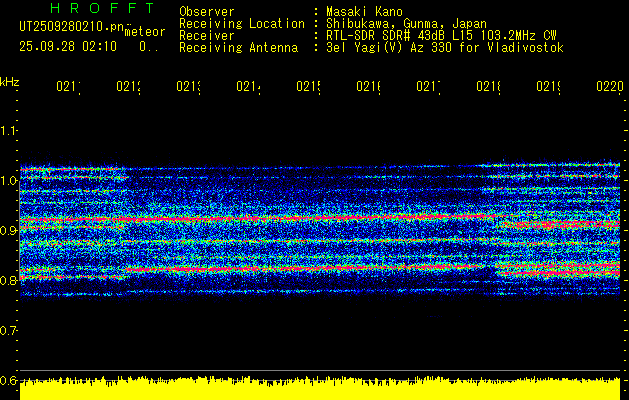Click the 0215 time marker

point(308,86)
